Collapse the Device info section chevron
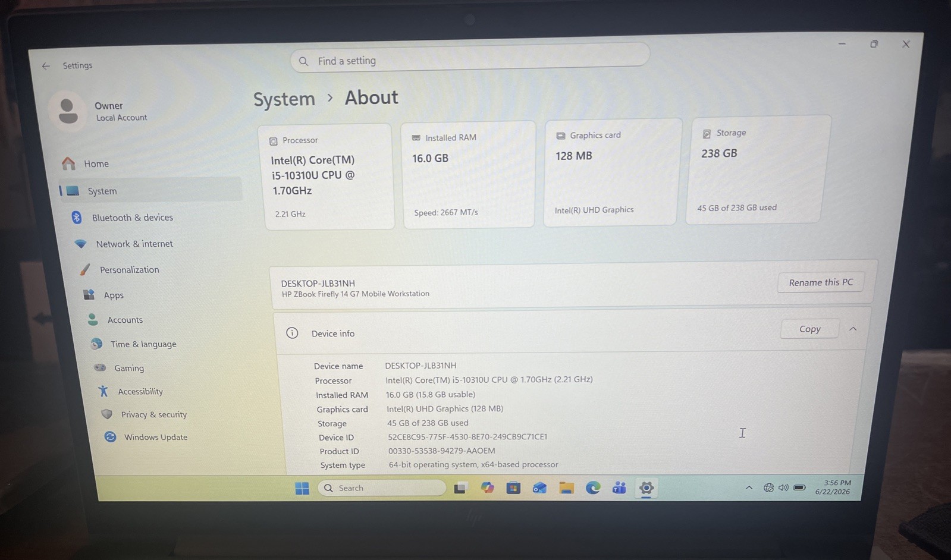This screenshot has width=951, height=560. tap(853, 329)
